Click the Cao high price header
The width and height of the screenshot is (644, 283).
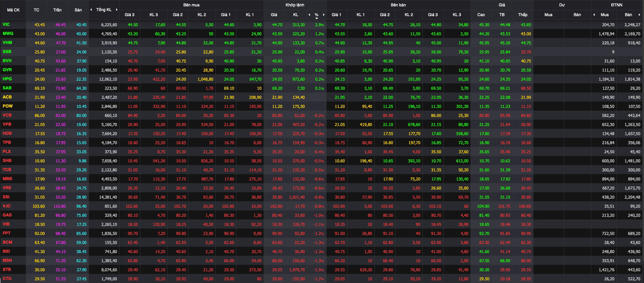(481, 15)
